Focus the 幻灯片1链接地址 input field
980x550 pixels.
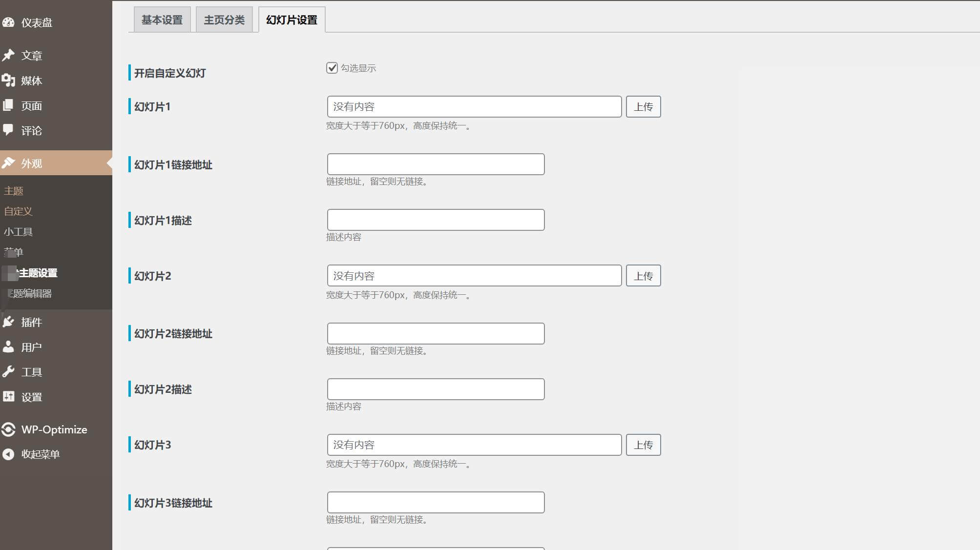tap(436, 164)
